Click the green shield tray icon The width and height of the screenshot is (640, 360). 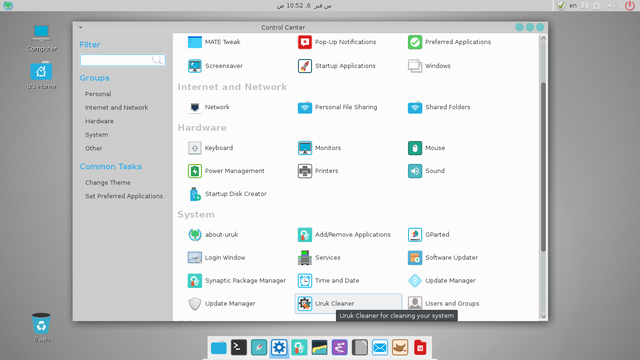tap(561, 5)
